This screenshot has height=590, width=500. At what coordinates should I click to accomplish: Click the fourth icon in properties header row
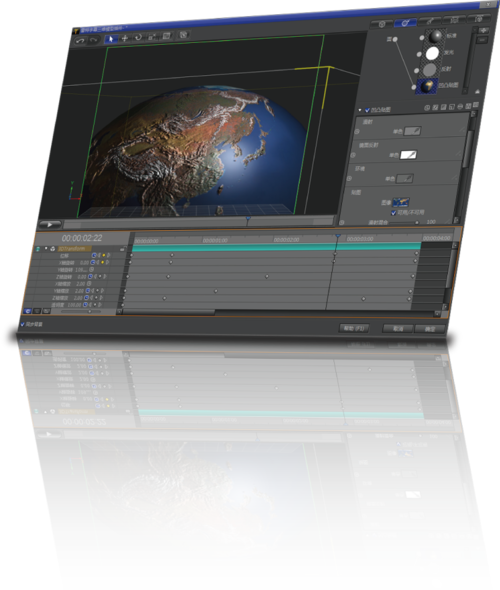pyautogui.click(x=452, y=106)
